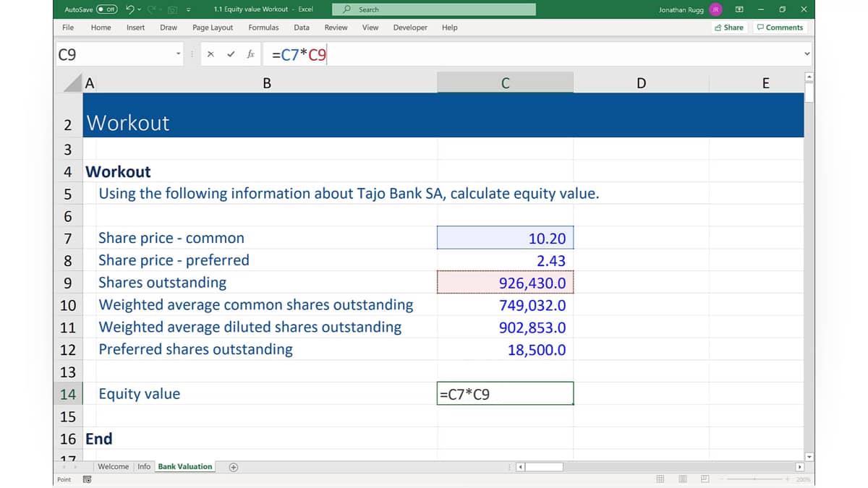Switch to the Insert ribbon tab
This screenshot has height=488, width=868.
pos(135,27)
